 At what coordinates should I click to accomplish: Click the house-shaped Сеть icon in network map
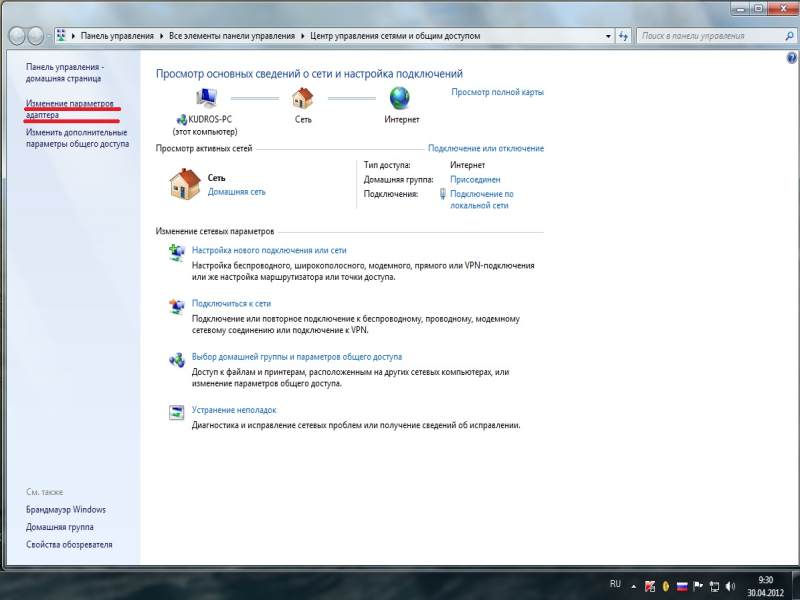[x=302, y=97]
